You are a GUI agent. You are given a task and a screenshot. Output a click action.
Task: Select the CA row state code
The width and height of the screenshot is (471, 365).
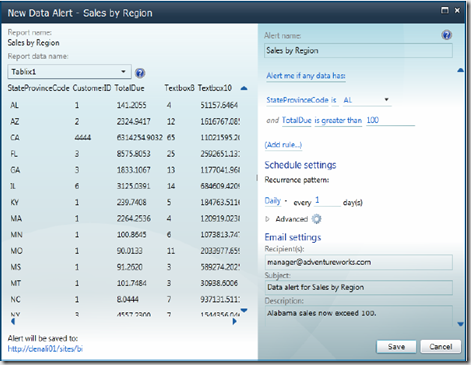15,138
